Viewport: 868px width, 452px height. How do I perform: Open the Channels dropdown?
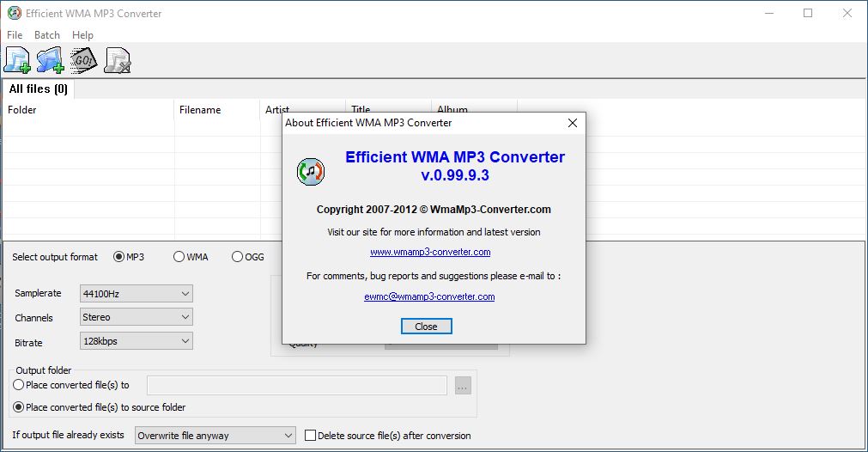(x=137, y=317)
